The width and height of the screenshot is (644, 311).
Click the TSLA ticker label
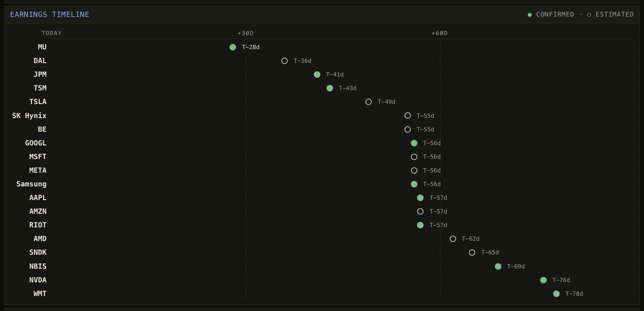(38, 102)
